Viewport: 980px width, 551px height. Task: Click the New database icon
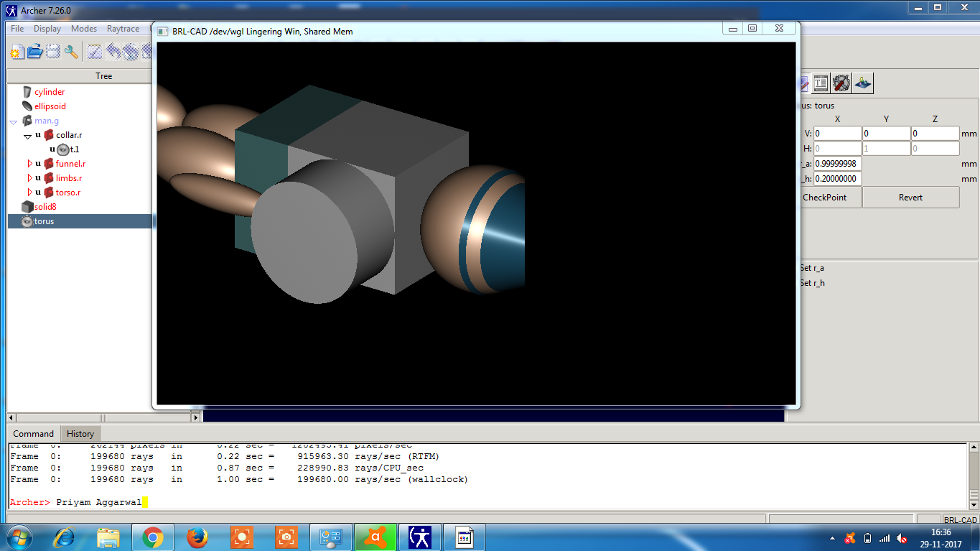[x=17, y=52]
